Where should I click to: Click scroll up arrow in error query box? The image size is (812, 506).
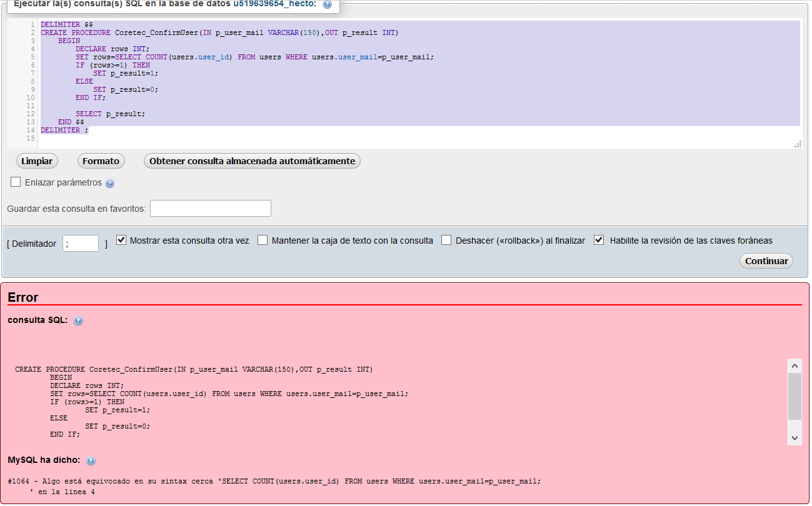pyautogui.click(x=794, y=366)
